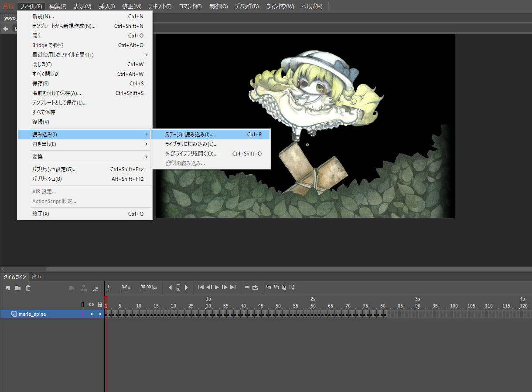This screenshot has height=392, width=532.
Task: Select 終了(X) to quit
Action: coord(85,214)
